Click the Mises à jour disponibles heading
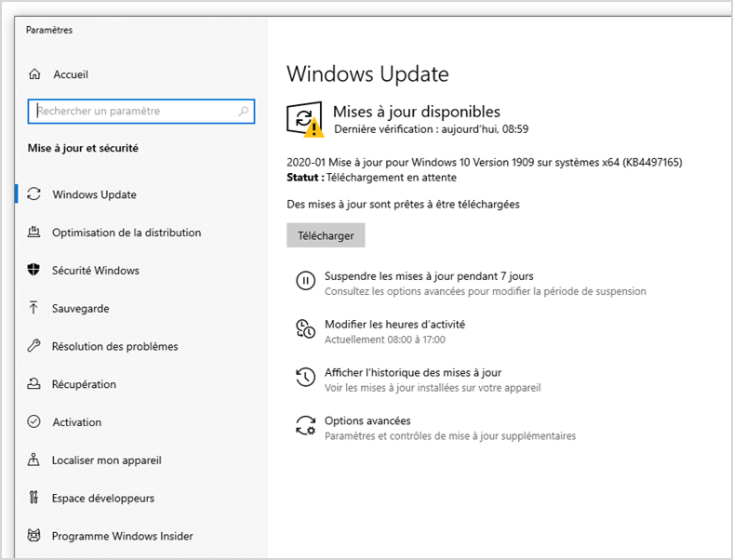This screenshot has height=560, width=733. click(x=417, y=112)
